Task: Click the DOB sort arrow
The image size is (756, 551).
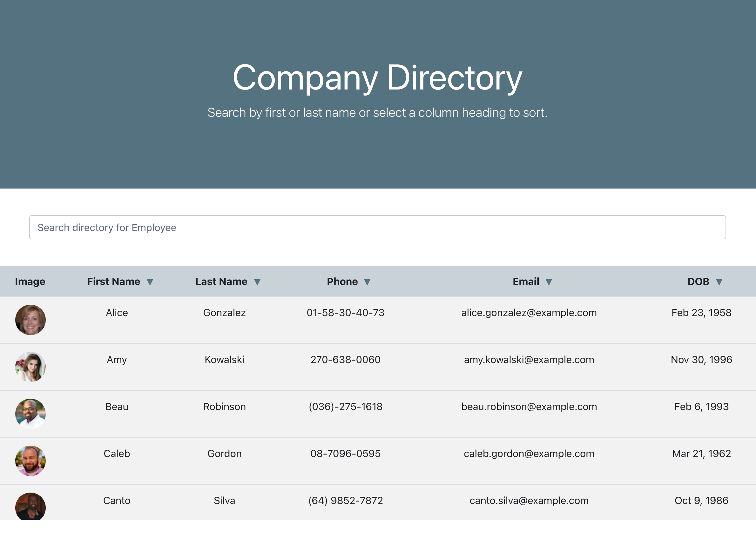Action: (x=719, y=282)
